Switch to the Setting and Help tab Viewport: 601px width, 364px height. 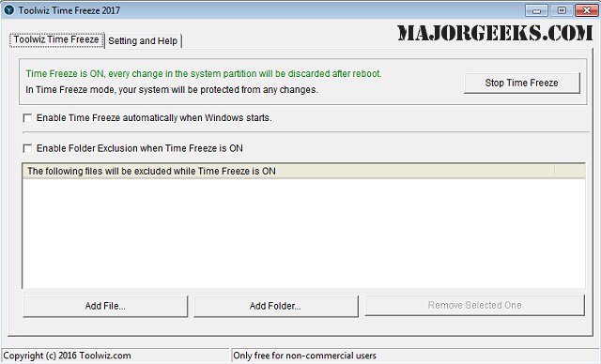(143, 40)
